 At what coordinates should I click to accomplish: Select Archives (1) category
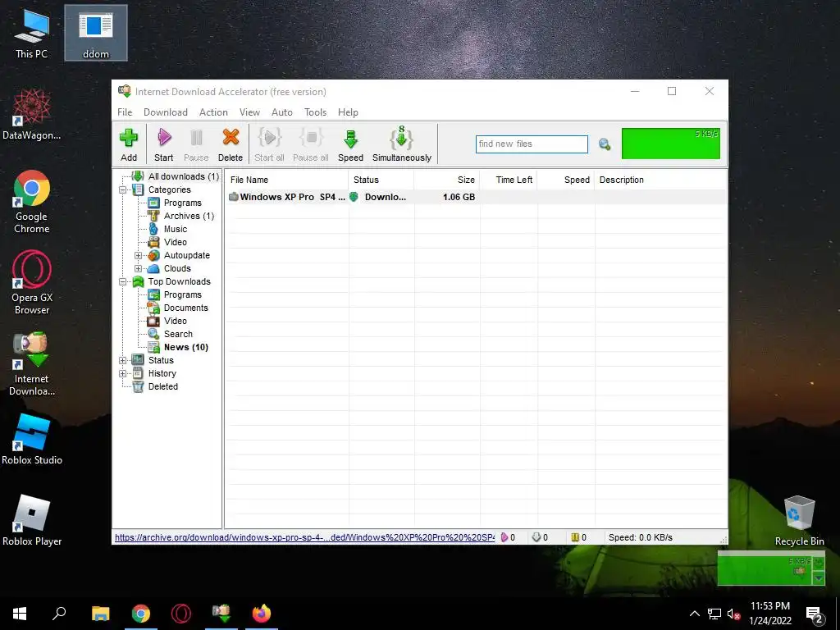(189, 216)
